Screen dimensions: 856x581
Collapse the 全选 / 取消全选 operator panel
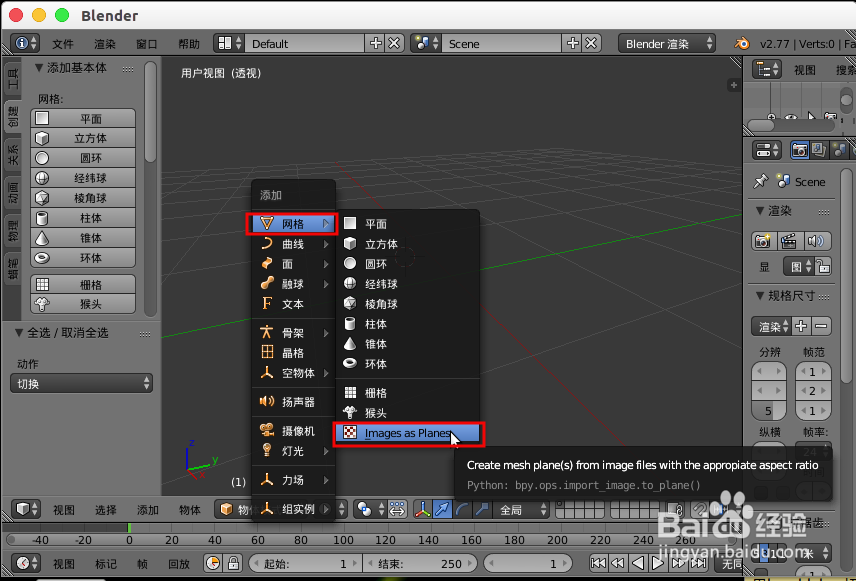(19, 333)
